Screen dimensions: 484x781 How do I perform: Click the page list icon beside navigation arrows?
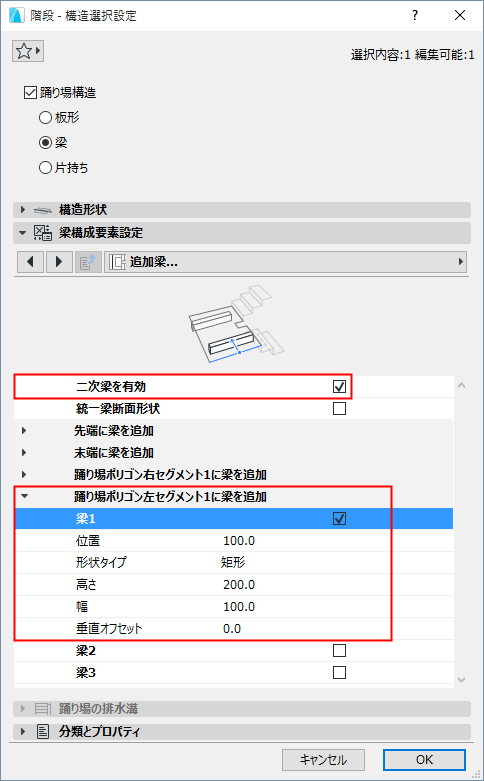89,262
